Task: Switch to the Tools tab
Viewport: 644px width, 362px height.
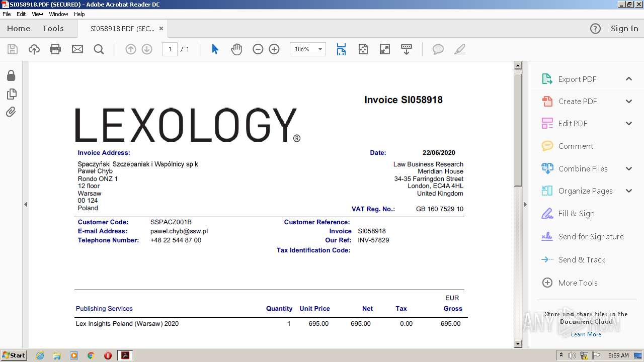Action: coord(53,29)
